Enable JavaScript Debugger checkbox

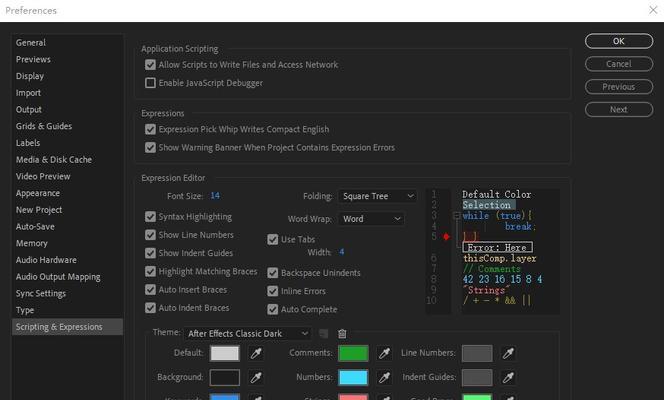[150, 83]
